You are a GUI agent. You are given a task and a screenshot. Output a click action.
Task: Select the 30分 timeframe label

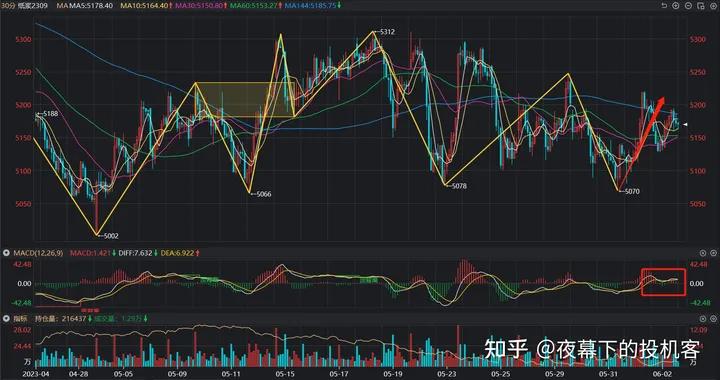pos(9,6)
